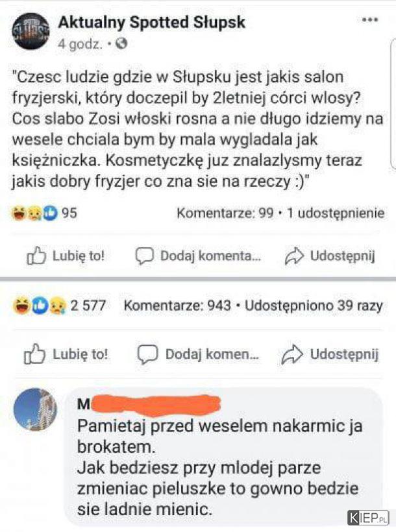Open the Komentarze: 943 comments list

[177, 306]
